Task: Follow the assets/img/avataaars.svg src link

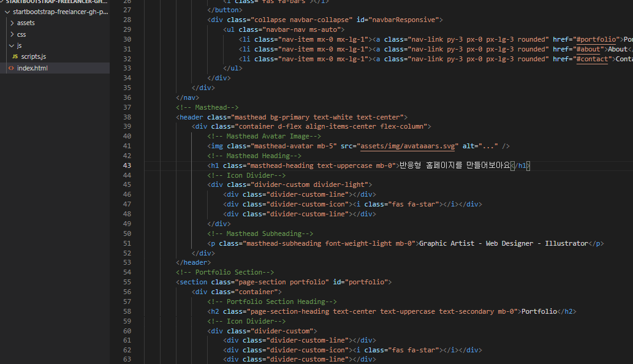Action: click(407, 146)
